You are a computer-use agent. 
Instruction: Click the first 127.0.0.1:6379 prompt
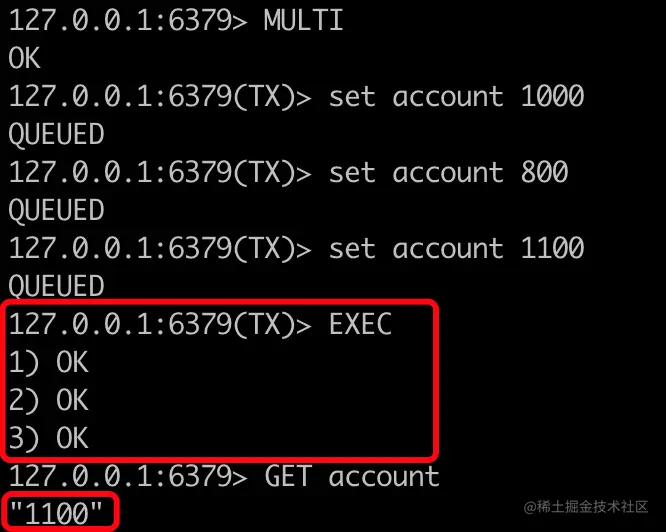tap(127, 20)
